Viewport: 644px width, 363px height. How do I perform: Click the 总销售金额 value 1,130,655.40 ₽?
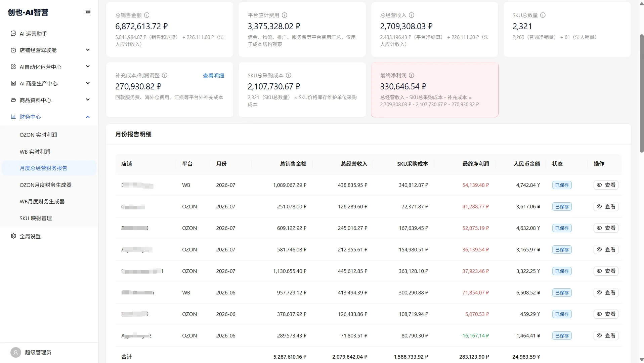(x=290, y=271)
